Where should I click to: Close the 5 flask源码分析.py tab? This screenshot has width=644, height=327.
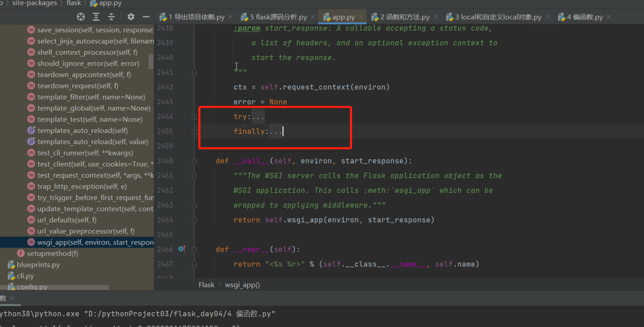point(313,17)
